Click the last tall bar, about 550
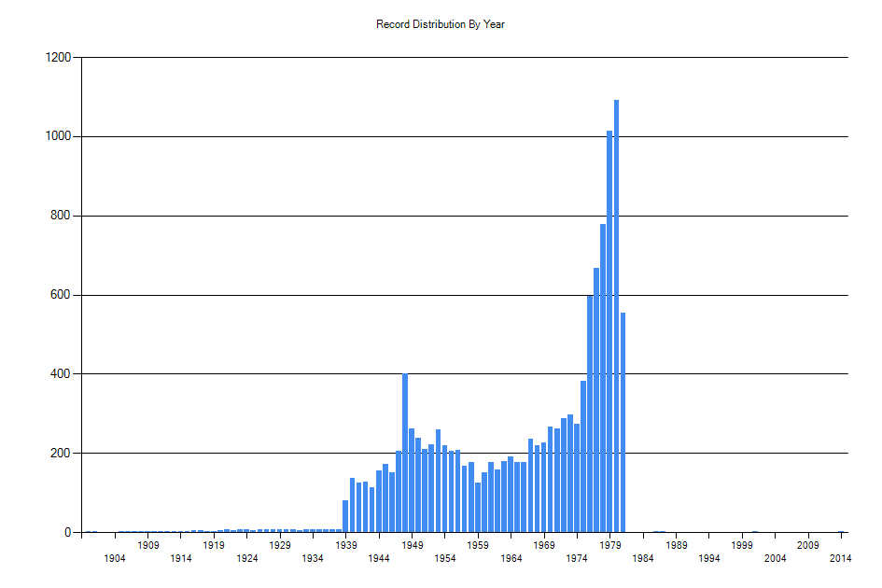882x588 pixels. tap(623, 423)
